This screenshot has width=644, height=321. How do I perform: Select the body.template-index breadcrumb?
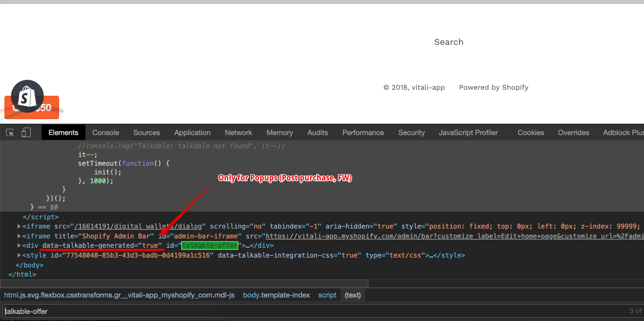pyautogui.click(x=277, y=295)
